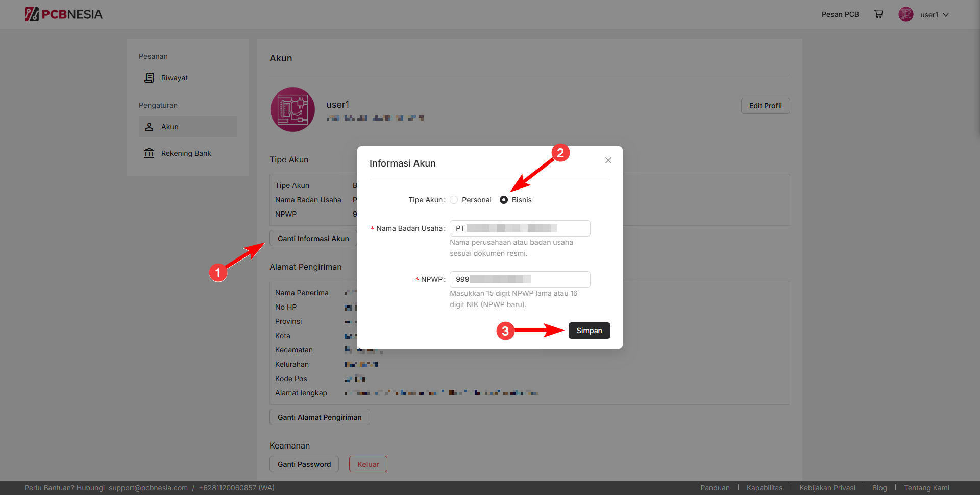This screenshot has width=980, height=495.
Task: Select the Personal radio option
Action: click(x=454, y=200)
